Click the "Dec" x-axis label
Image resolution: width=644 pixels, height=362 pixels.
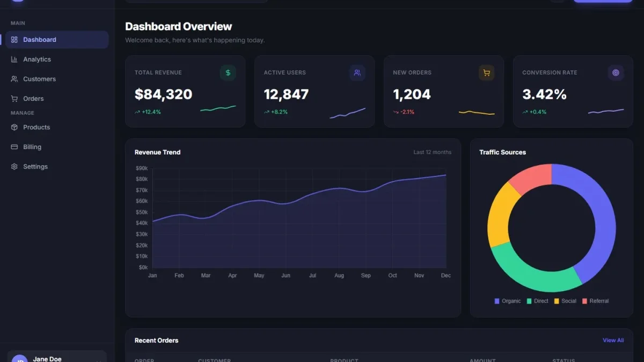(x=446, y=276)
